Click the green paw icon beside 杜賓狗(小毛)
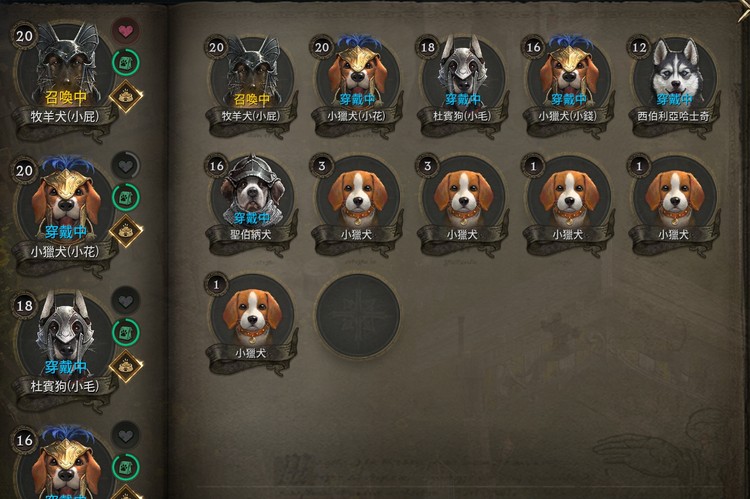Screen dimensions: 750x499 (126, 333)
